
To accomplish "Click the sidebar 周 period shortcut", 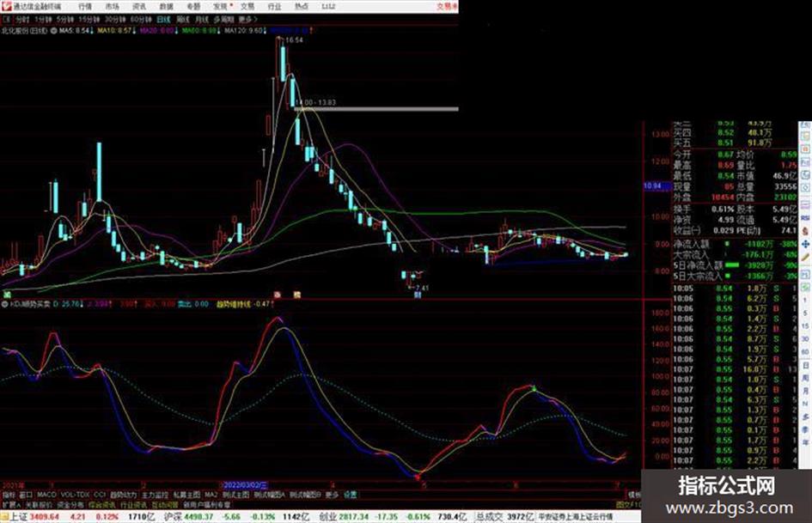I will click(805, 378).
